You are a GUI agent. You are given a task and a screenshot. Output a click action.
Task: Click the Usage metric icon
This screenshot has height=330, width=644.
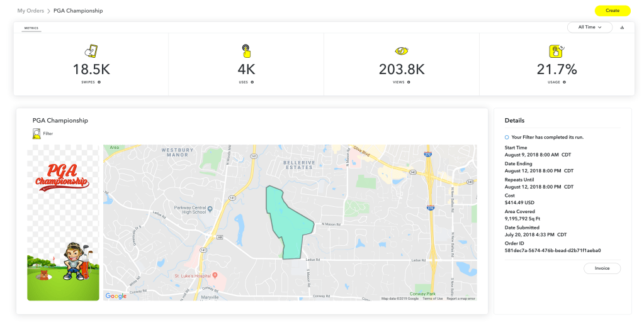pos(556,52)
